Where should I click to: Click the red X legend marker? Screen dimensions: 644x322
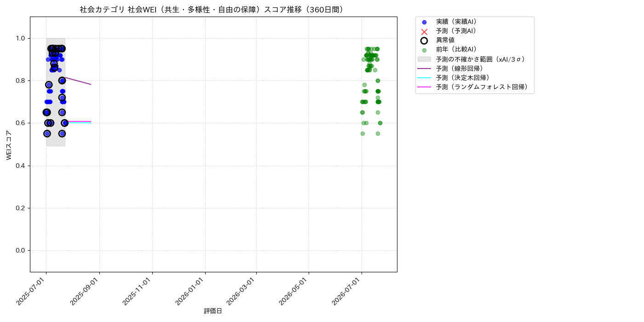pos(424,31)
